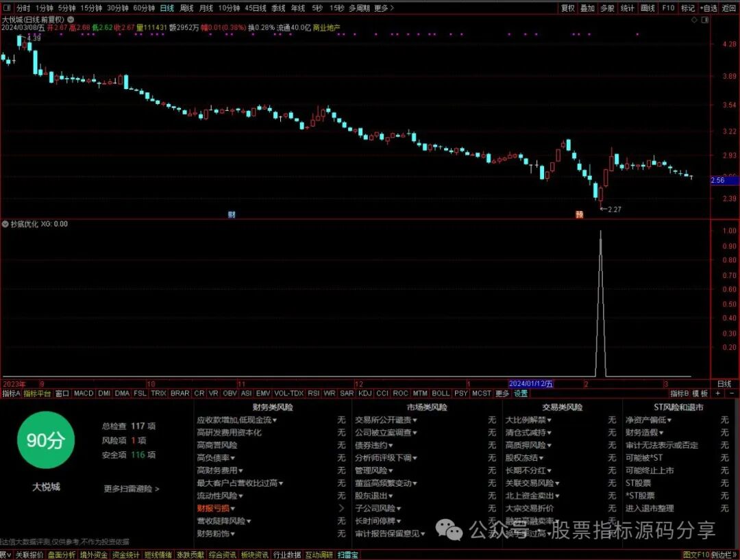Viewport: 740px width, 560px height.
Task: Click the diamond icon at chart top-right
Action: (x=694, y=20)
